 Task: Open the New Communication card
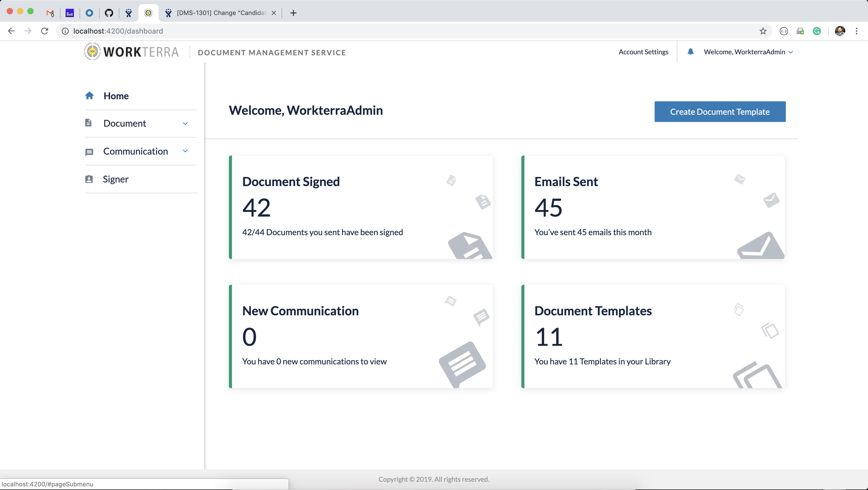tap(361, 336)
